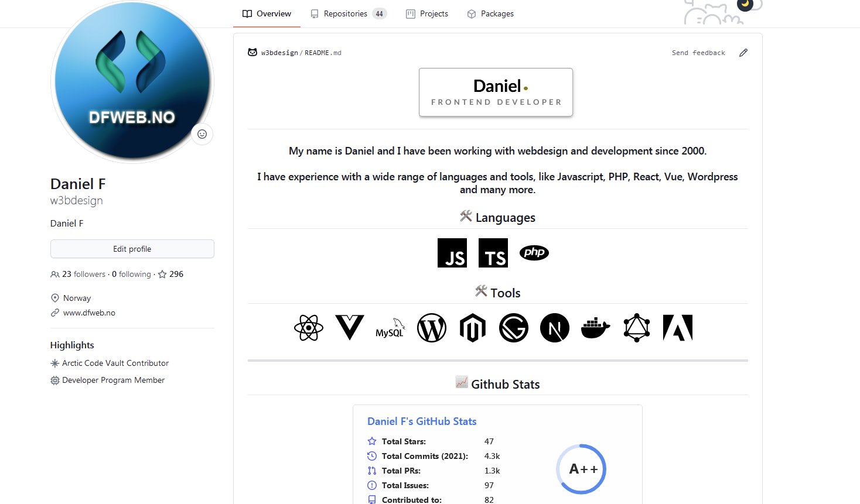Open the 296 starred repositories link

(x=171, y=274)
